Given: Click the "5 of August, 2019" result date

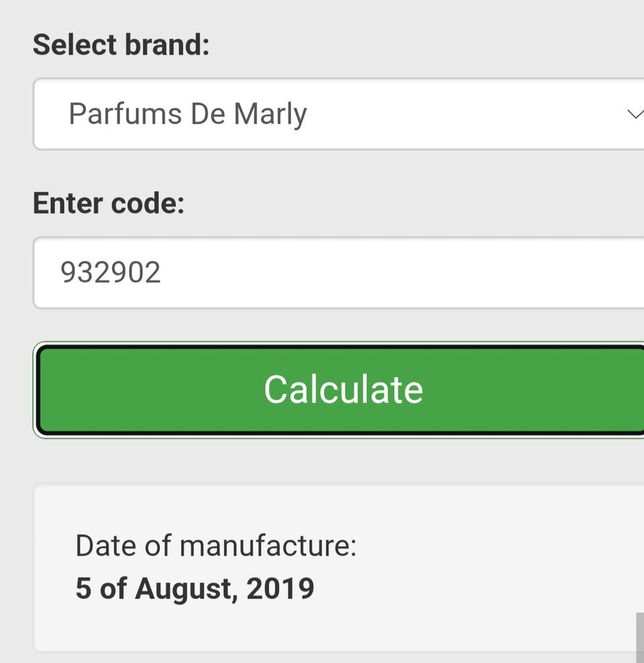Looking at the screenshot, I should [x=195, y=589].
